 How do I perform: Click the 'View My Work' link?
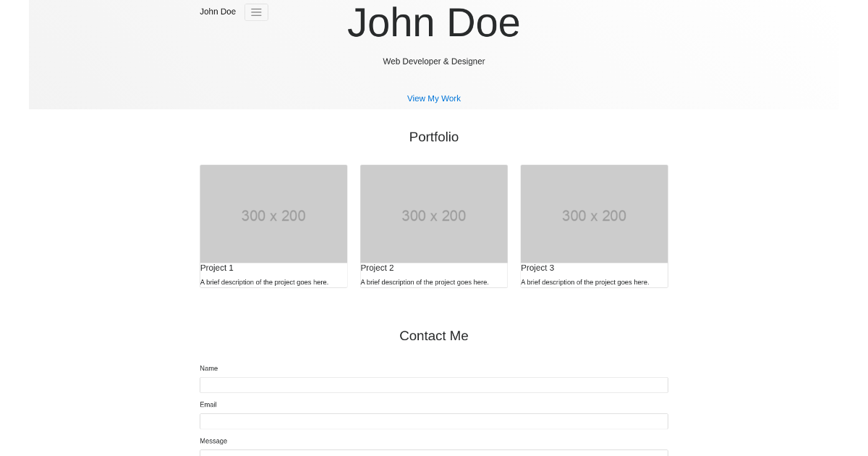click(433, 98)
